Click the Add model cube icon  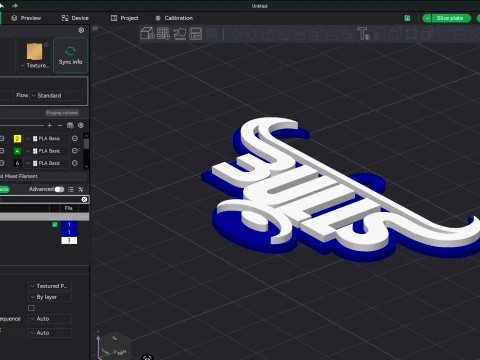[x=147, y=34]
